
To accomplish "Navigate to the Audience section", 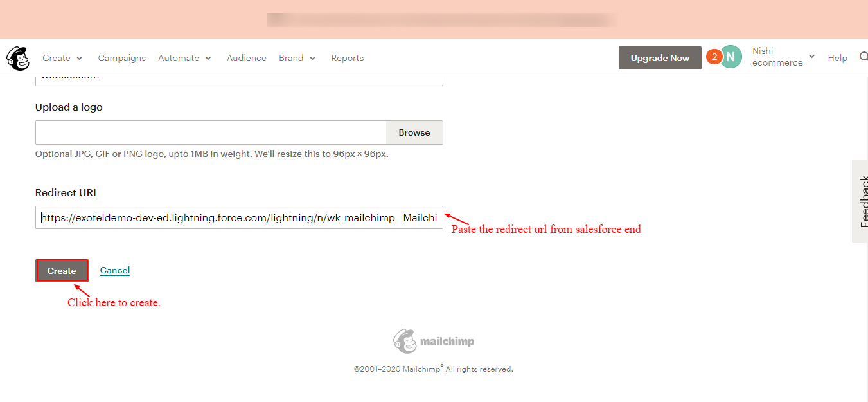I will tap(246, 58).
